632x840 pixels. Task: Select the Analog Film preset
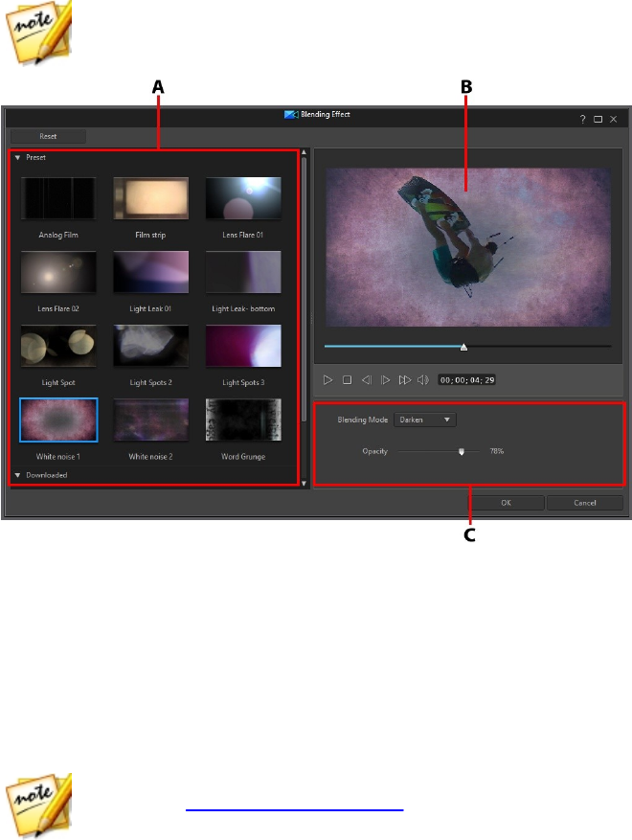pyautogui.click(x=58, y=198)
